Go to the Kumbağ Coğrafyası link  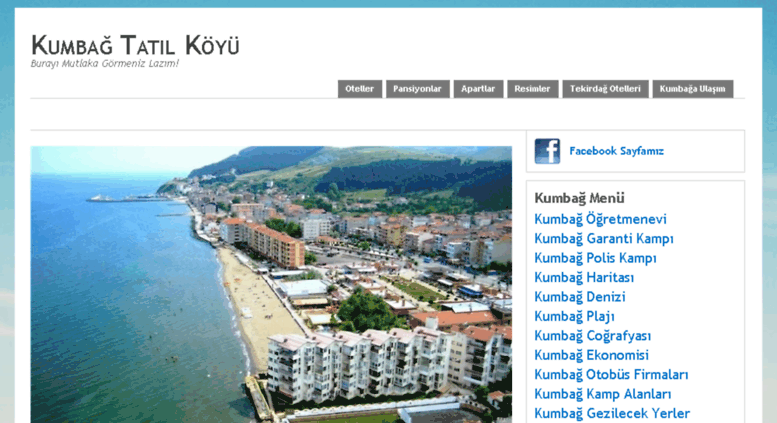pyautogui.click(x=593, y=336)
